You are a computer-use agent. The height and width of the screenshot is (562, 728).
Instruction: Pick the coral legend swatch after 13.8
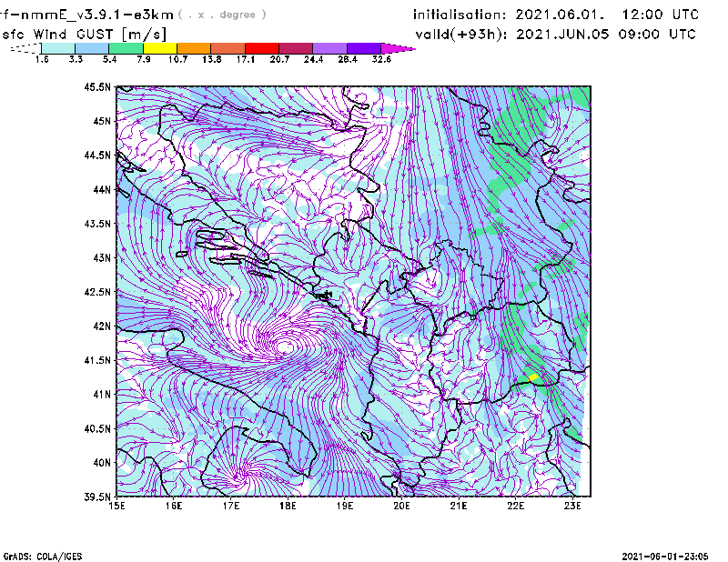pos(228,48)
